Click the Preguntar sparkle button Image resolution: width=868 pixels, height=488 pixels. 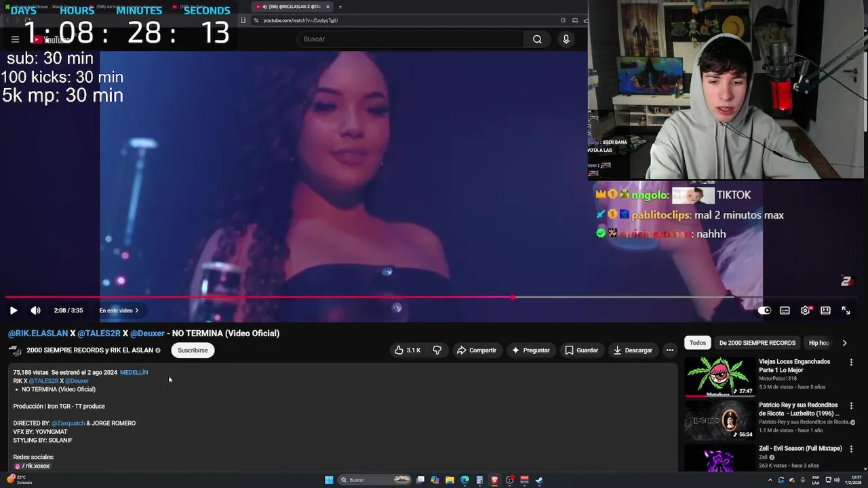click(x=530, y=350)
